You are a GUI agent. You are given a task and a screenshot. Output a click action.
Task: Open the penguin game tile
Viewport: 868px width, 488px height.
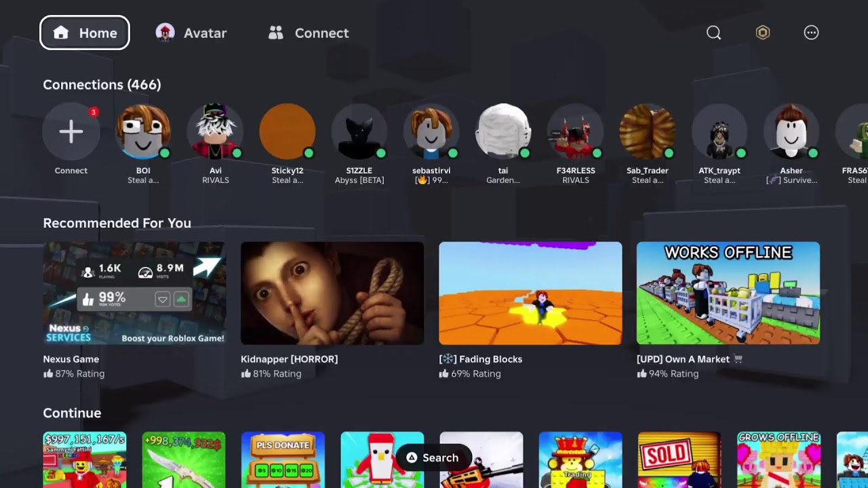pyautogui.click(x=382, y=460)
